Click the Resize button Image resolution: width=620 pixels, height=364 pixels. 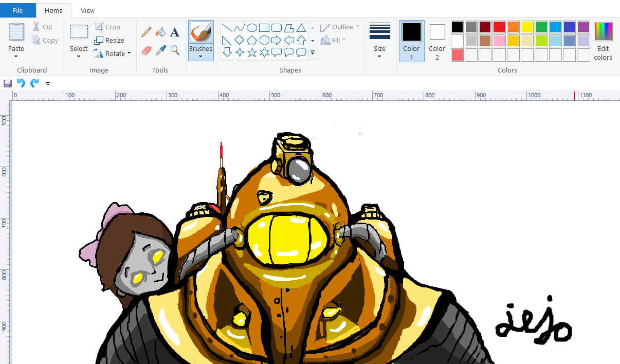coord(109,40)
